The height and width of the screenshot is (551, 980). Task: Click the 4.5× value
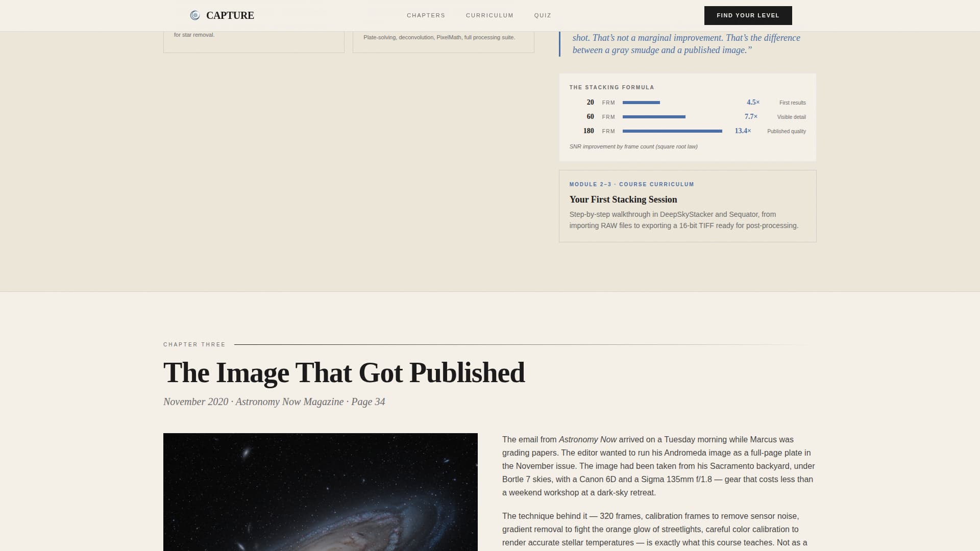(753, 102)
